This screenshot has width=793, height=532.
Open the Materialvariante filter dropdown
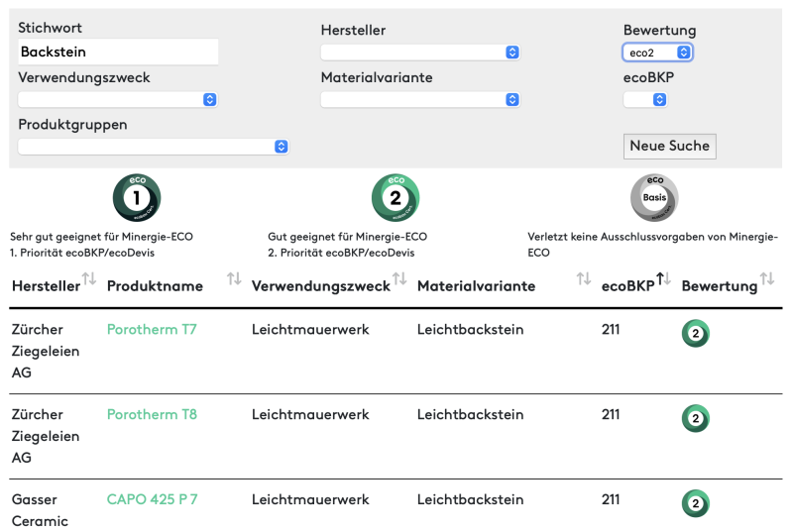[x=420, y=99]
